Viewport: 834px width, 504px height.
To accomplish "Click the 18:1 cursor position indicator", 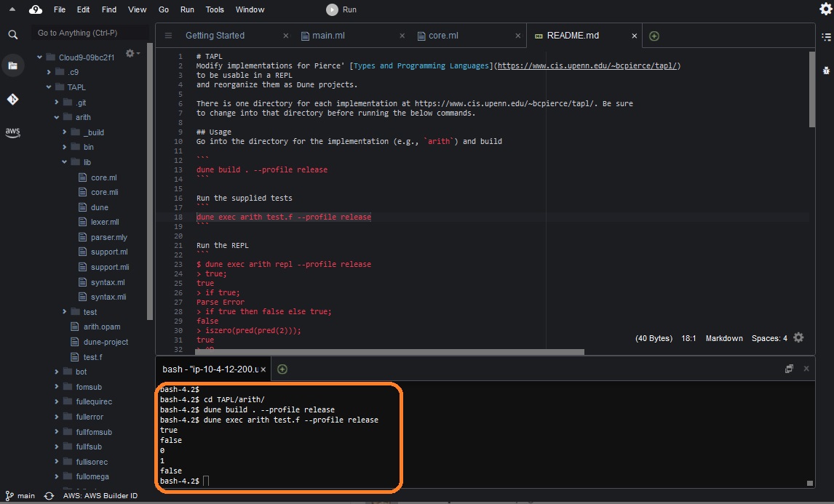I will (x=688, y=338).
